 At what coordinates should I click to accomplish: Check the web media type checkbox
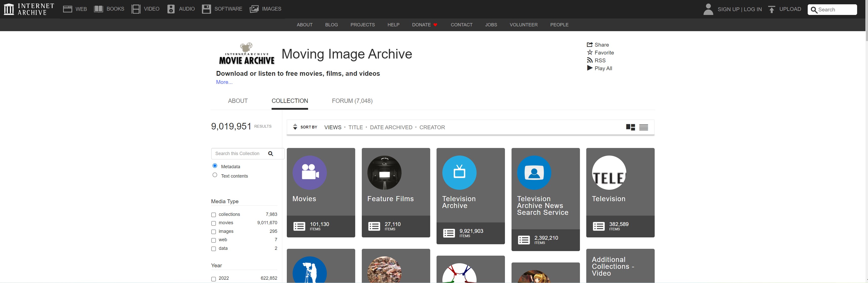coord(213,240)
